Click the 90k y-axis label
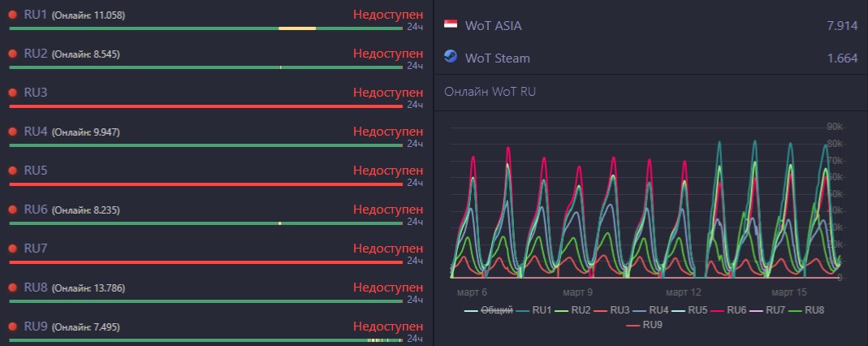The image size is (868, 346). pyautogui.click(x=834, y=127)
